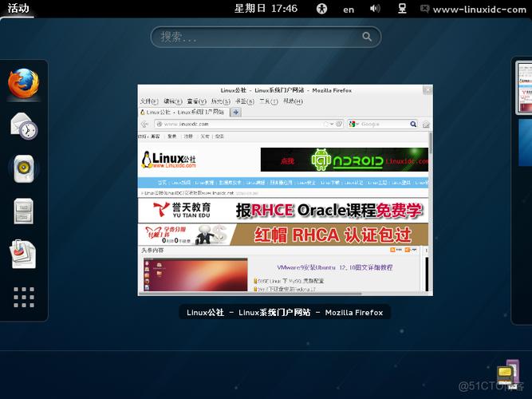Open the accessibility menu in top bar

[x=321, y=9]
